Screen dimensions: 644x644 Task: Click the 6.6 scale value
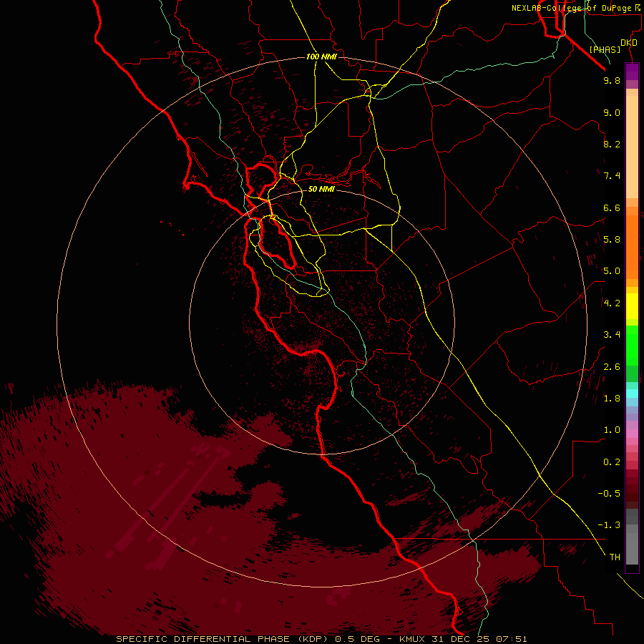612,208
